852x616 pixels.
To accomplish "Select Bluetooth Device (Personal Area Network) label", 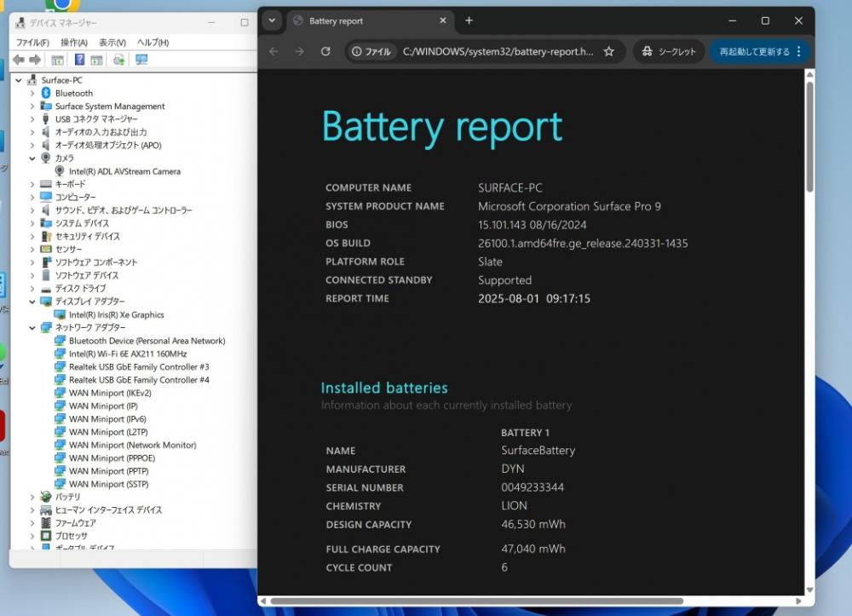I will tap(147, 341).
